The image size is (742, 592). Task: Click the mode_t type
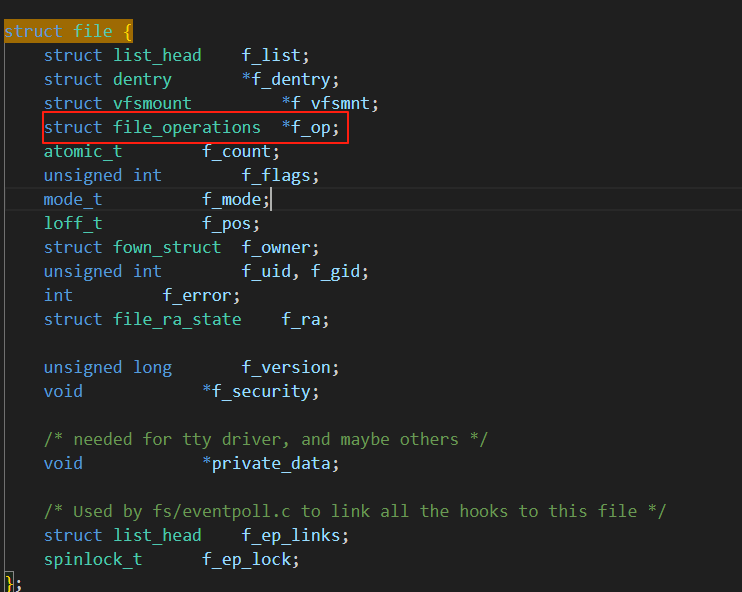(x=73, y=199)
